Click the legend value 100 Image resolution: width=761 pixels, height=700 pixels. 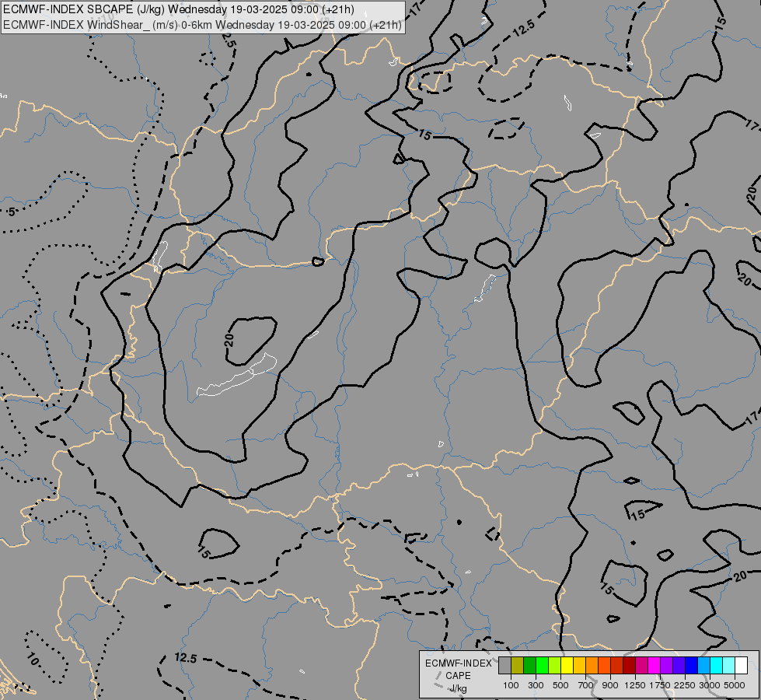[x=511, y=685]
